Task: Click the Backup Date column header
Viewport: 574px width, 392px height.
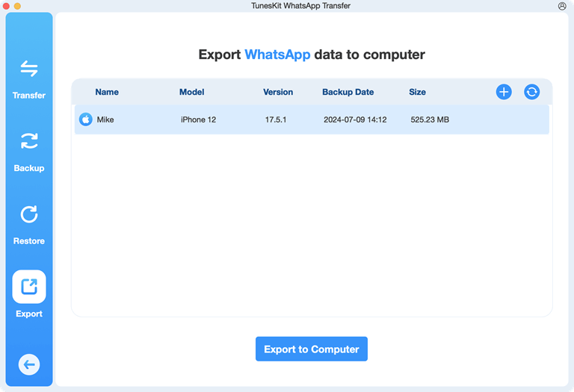Action: (348, 92)
